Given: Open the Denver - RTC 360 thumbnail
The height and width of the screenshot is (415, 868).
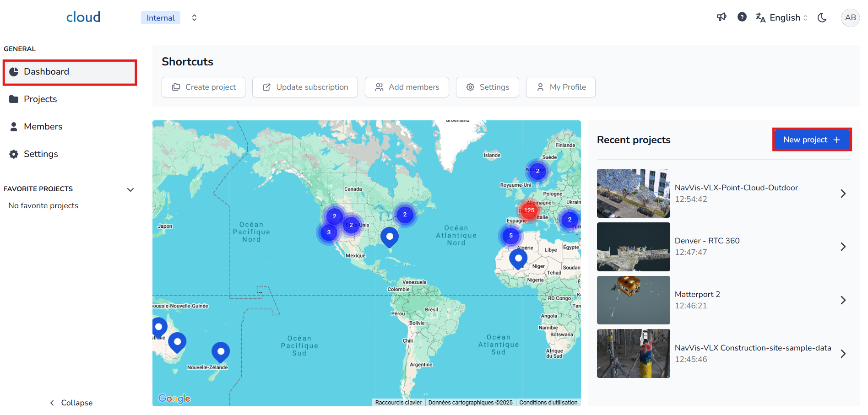Looking at the screenshot, I should [x=633, y=247].
